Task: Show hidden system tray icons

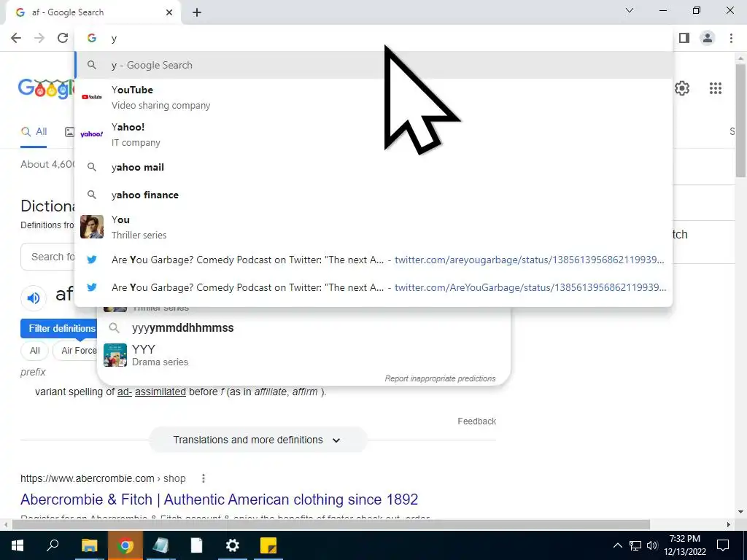Action: tap(617, 545)
